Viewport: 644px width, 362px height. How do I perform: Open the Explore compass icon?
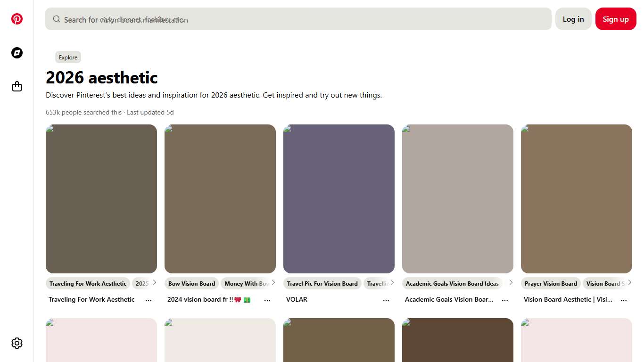pos(17,53)
